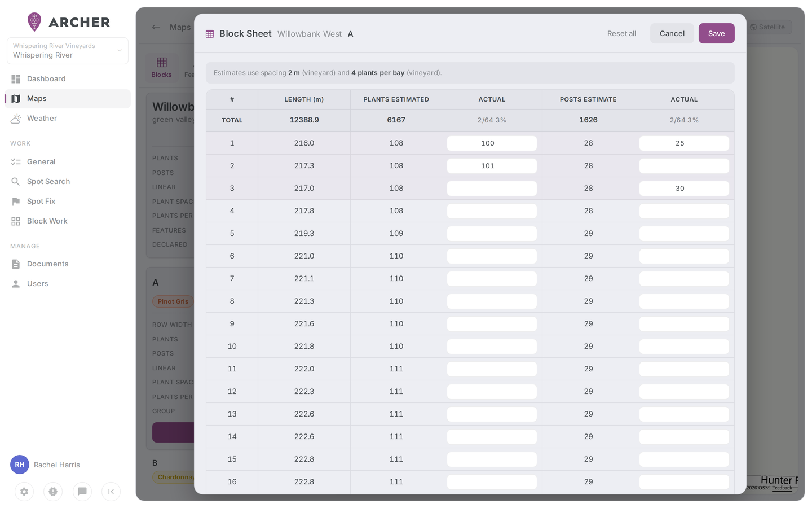Collapse the sidebar with arrow icon
This screenshot has height=508, width=812.
(111, 492)
